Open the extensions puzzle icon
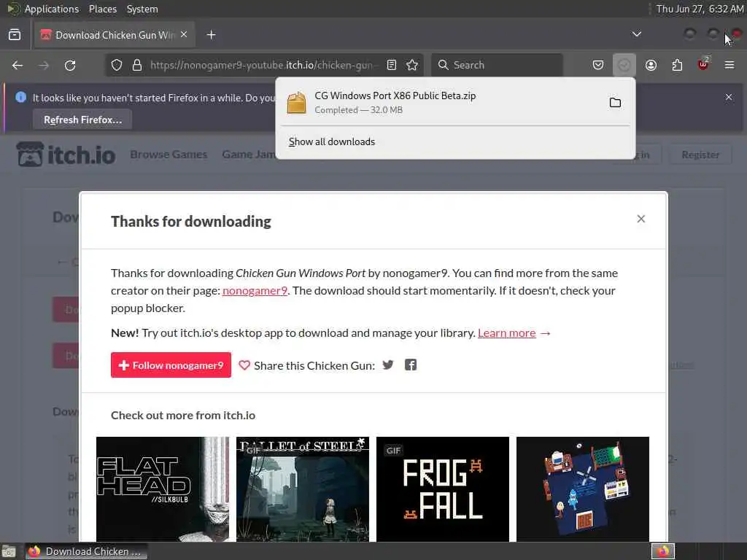The image size is (747, 560). (x=677, y=65)
